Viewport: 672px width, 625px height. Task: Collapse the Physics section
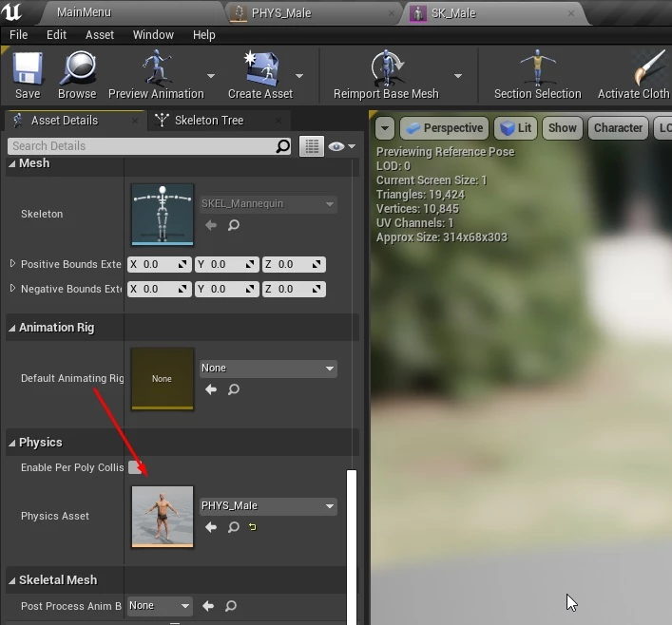[12, 443]
